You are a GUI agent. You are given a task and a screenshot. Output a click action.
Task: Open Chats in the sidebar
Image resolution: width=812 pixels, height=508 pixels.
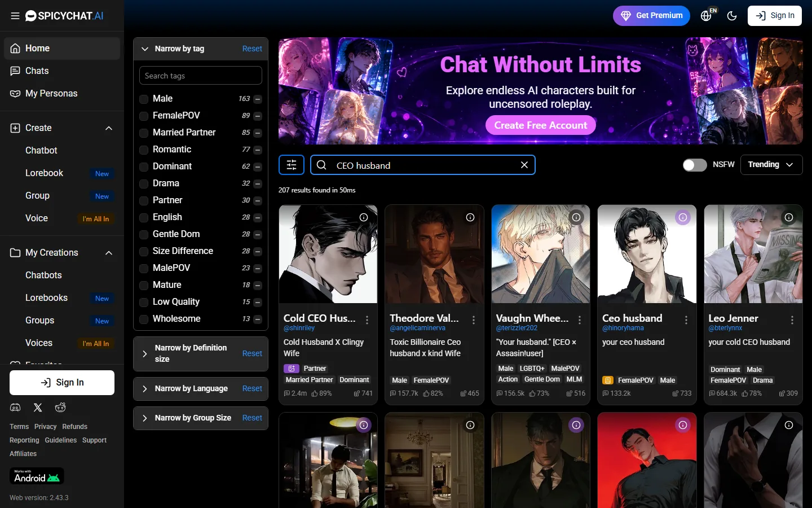pos(62,71)
